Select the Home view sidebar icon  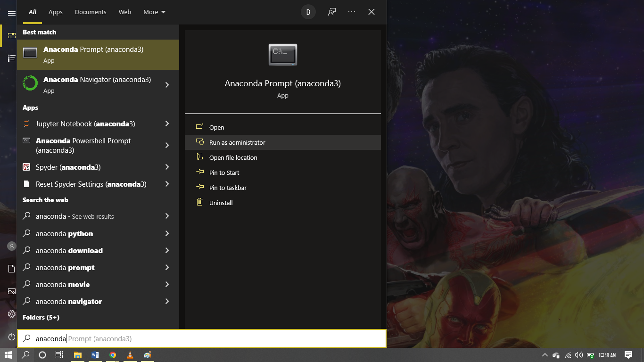coord(12,35)
